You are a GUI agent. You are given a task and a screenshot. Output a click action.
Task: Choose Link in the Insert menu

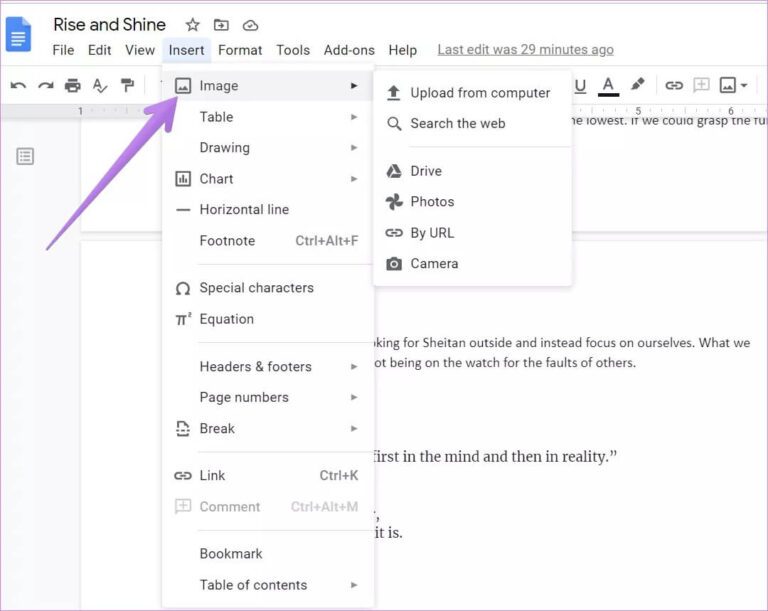click(267, 475)
